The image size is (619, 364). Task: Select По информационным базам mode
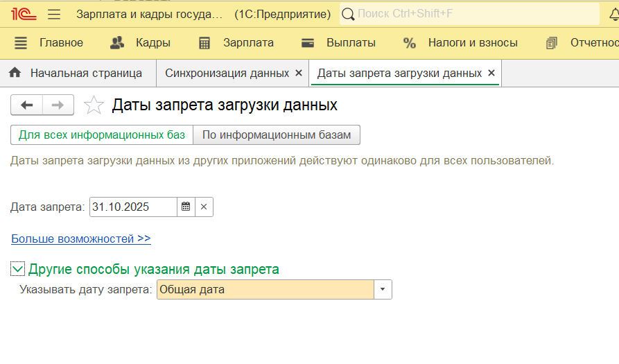click(x=277, y=135)
